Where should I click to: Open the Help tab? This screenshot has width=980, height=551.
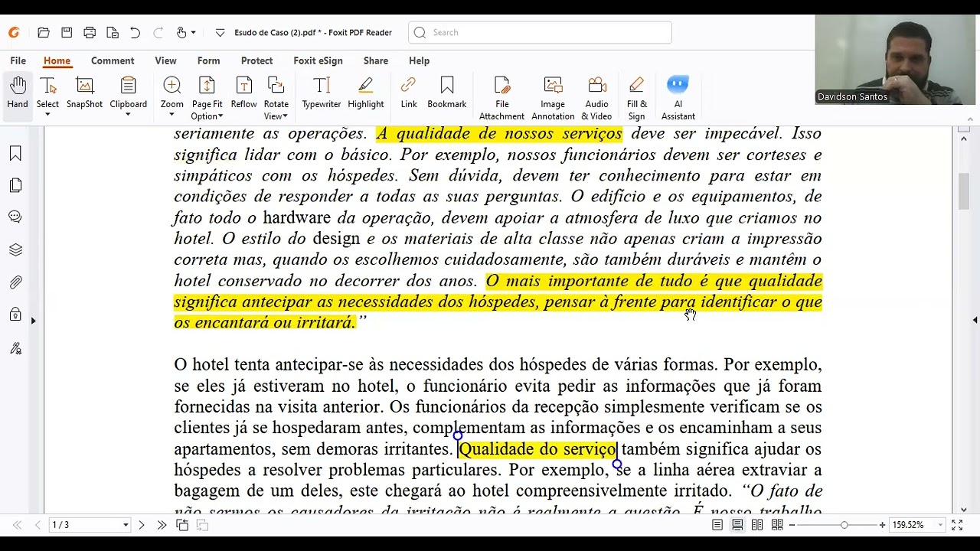point(419,60)
